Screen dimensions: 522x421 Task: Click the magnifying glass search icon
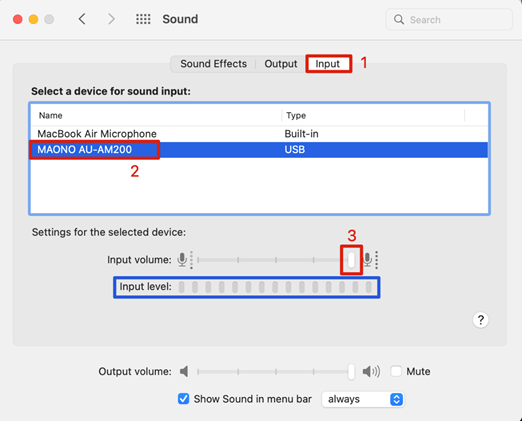tap(399, 20)
